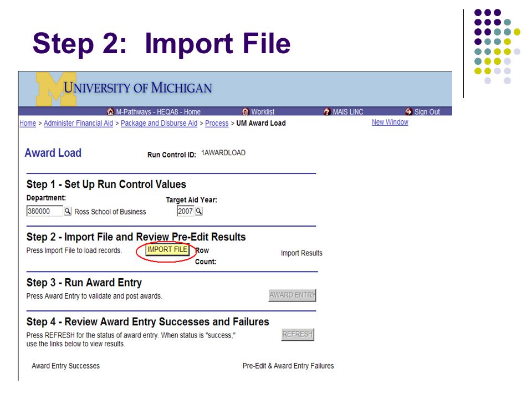The height and width of the screenshot is (399, 532).
Task: Click the University of Michigan block M logo
Action: (57, 89)
